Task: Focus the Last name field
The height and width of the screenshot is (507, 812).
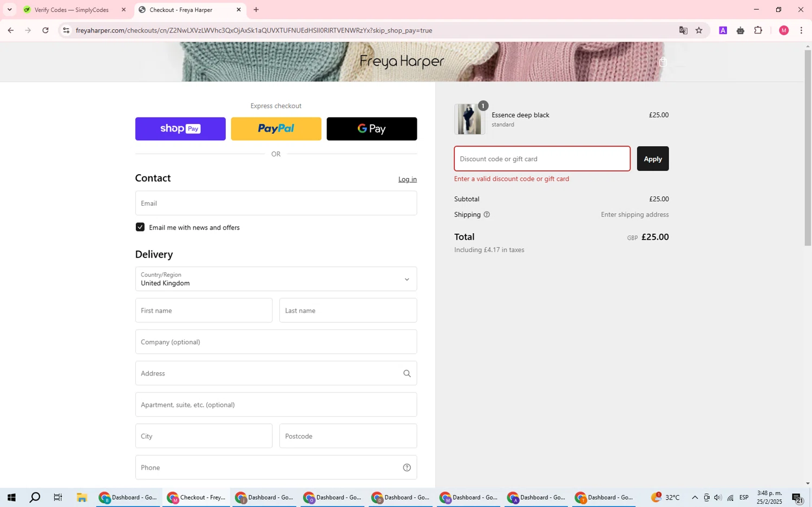Action: (x=348, y=311)
